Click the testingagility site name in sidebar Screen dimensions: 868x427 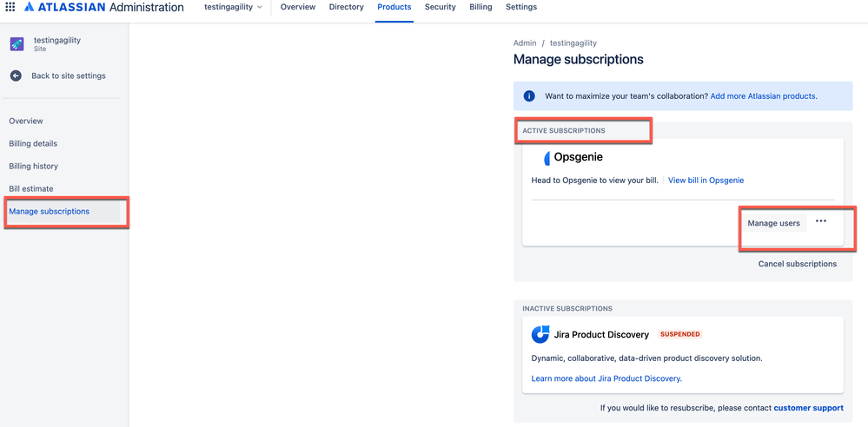pyautogui.click(x=57, y=41)
